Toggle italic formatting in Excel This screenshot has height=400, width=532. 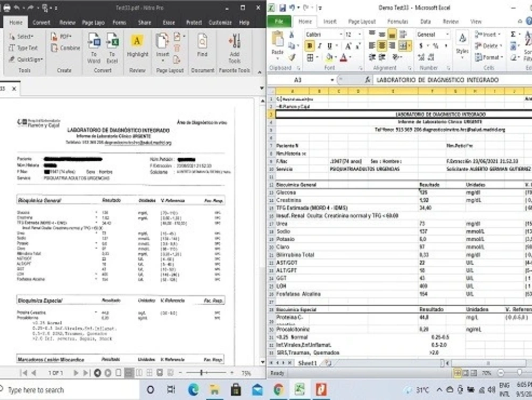319,46
